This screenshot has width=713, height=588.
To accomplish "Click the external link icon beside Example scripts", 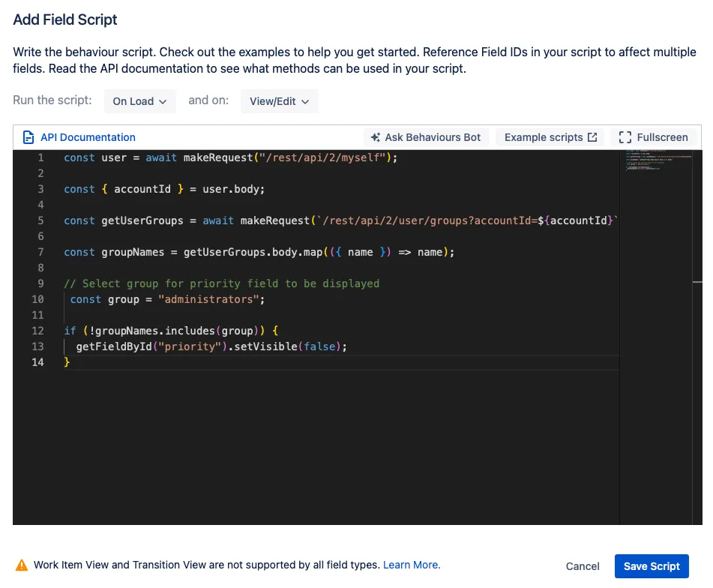I will 592,137.
